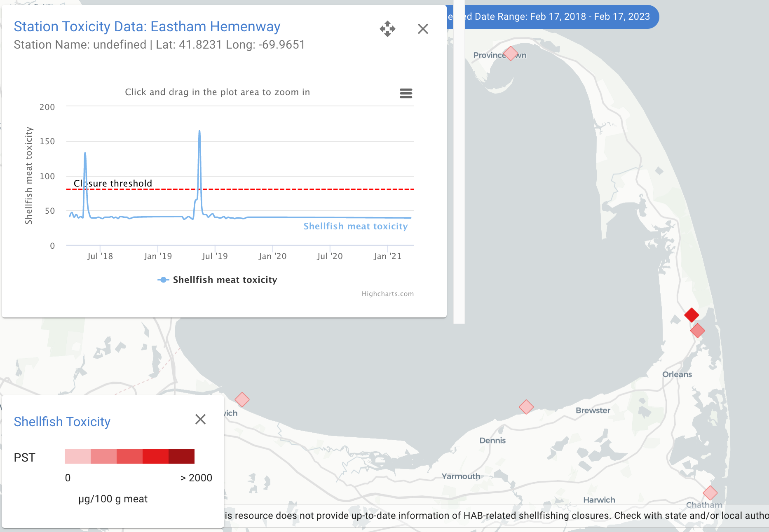Close the Station Toxicity Data popup
This screenshot has height=532, width=769.
click(x=423, y=29)
